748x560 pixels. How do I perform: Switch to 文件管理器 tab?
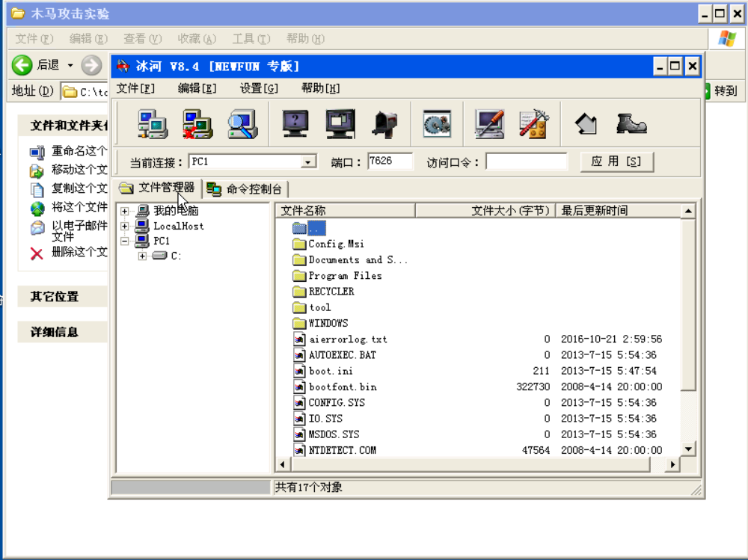click(x=158, y=188)
